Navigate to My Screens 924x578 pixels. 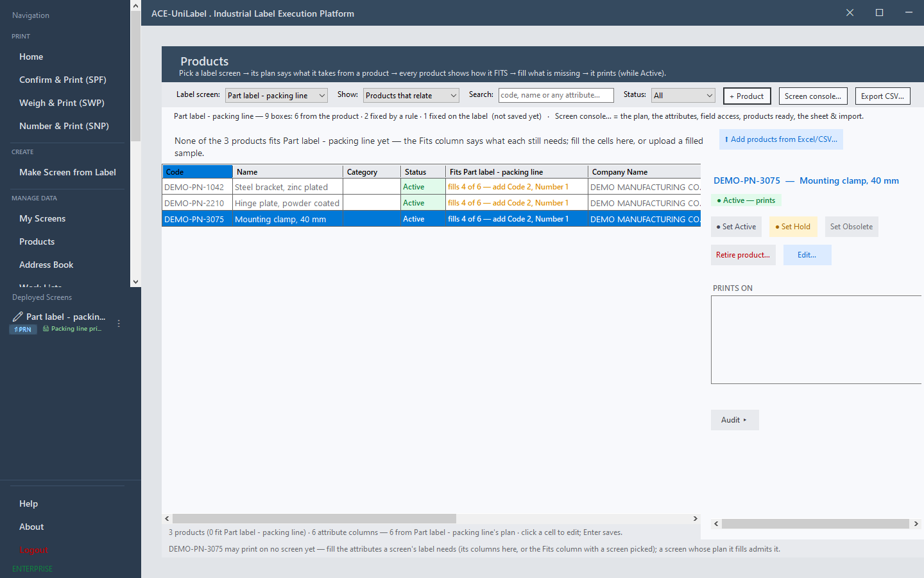pos(42,218)
